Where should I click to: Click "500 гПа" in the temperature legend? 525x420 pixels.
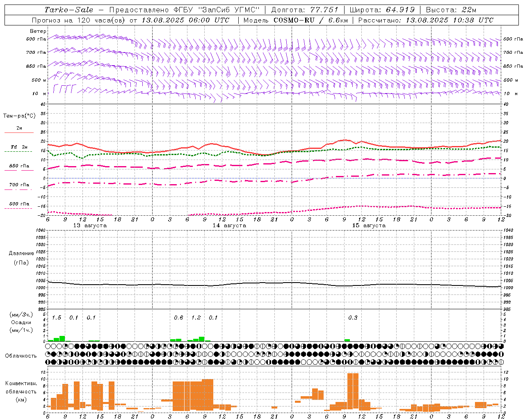click(x=19, y=204)
